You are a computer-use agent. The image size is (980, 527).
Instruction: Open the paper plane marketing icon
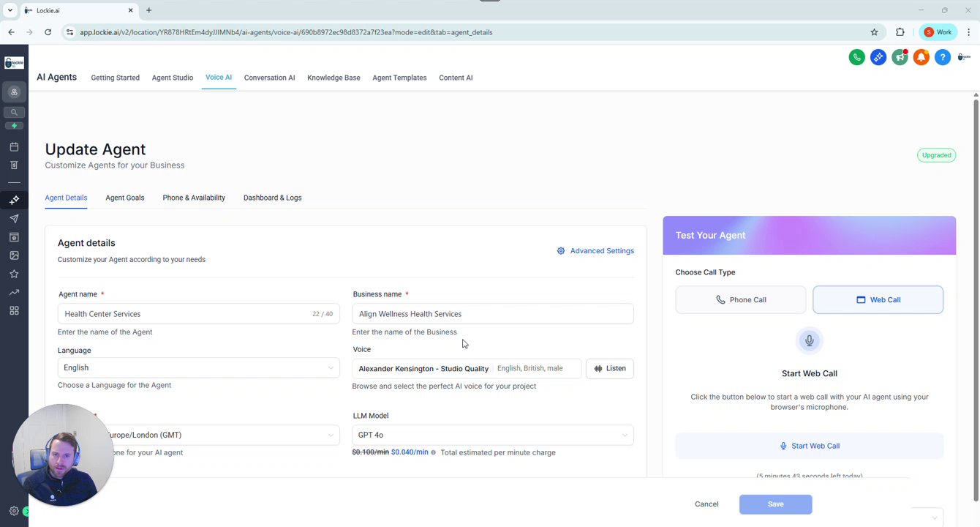(14, 219)
